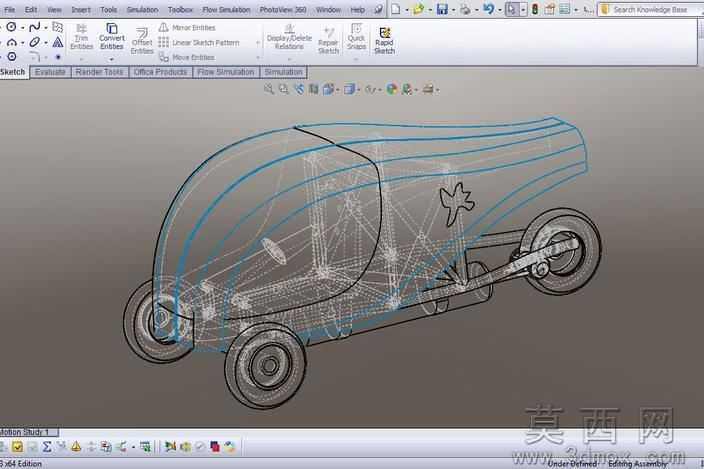Select the Point sketch tool
Image resolution: width=704 pixels, height=469 pixels.
pyautogui.click(x=58, y=57)
